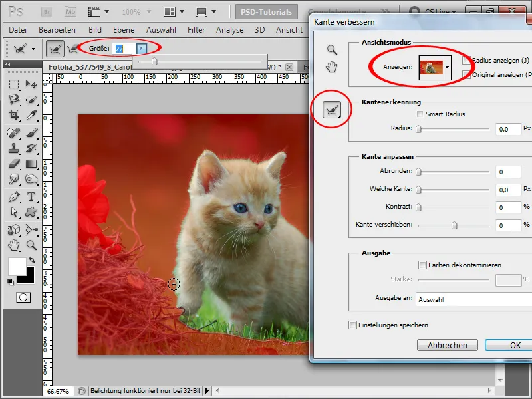Activate Refine Radius brush in options bar
The height and width of the screenshot is (399, 532).
(55, 49)
